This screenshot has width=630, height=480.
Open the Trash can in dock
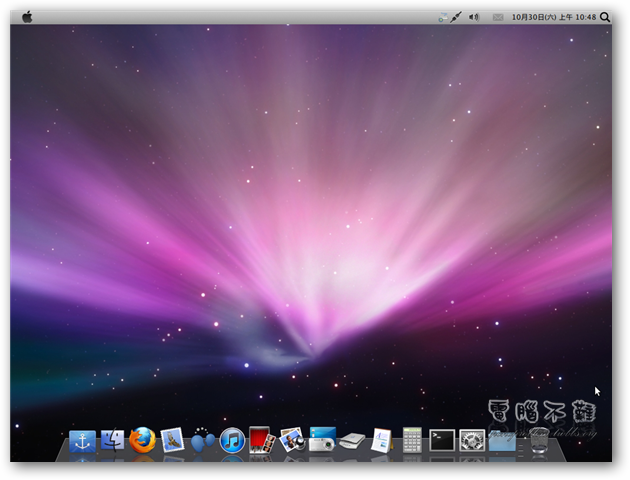536,441
